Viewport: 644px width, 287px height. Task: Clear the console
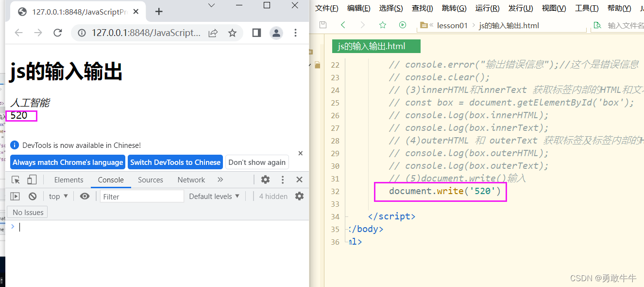click(x=33, y=196)
